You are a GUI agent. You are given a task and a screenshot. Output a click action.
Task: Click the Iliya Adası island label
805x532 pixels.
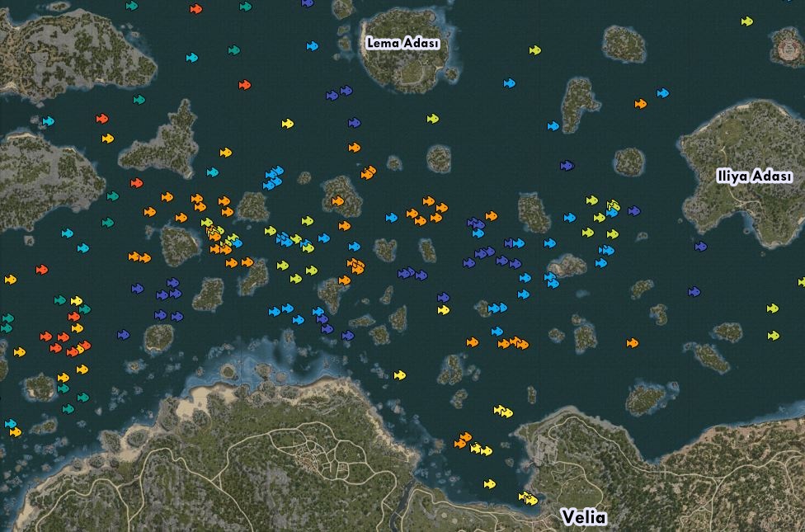[754, 177]
